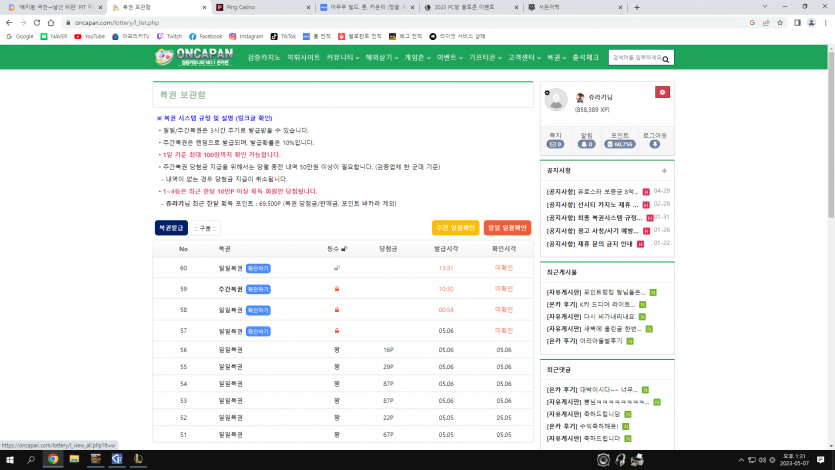Open the Twitch bookmark
835x470 pixels.
169,36
